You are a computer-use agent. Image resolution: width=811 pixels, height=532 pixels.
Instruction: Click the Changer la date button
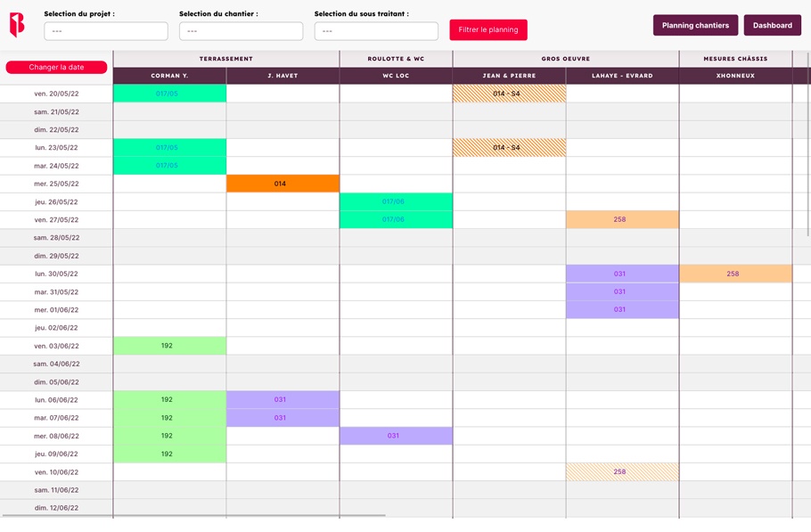pyautogui.click(x=56, y=67)
